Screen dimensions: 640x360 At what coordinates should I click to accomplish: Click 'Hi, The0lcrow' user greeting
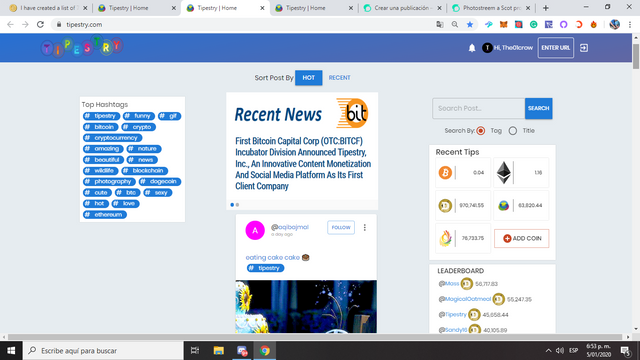click(x=513, y=48)
